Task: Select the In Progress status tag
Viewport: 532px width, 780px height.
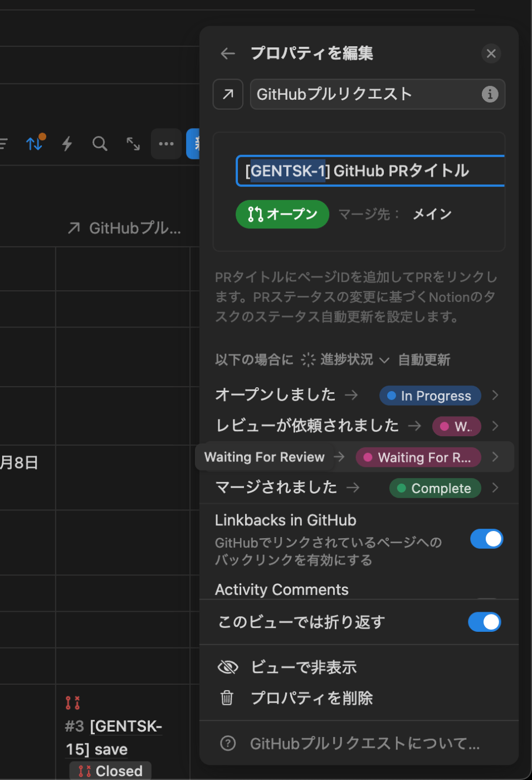Action: point(430,396)
